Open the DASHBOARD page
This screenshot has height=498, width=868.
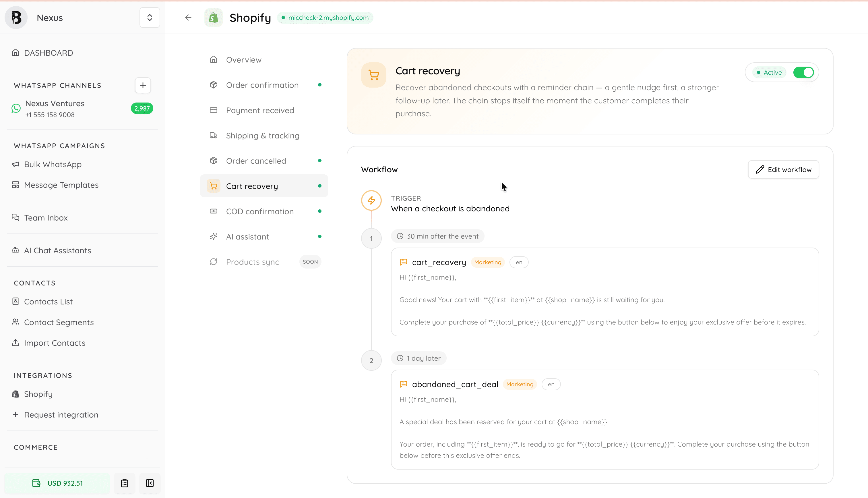pos(49,53)
